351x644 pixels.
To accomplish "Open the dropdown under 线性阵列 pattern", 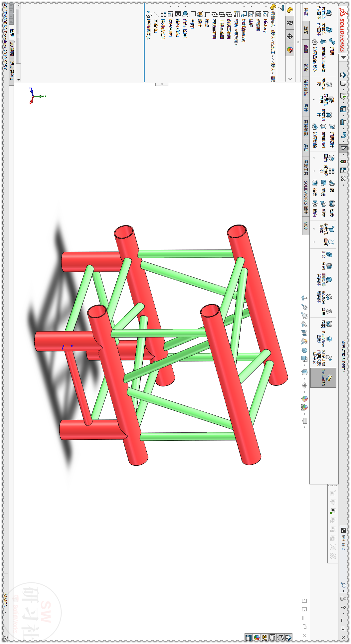I will 314,171.
